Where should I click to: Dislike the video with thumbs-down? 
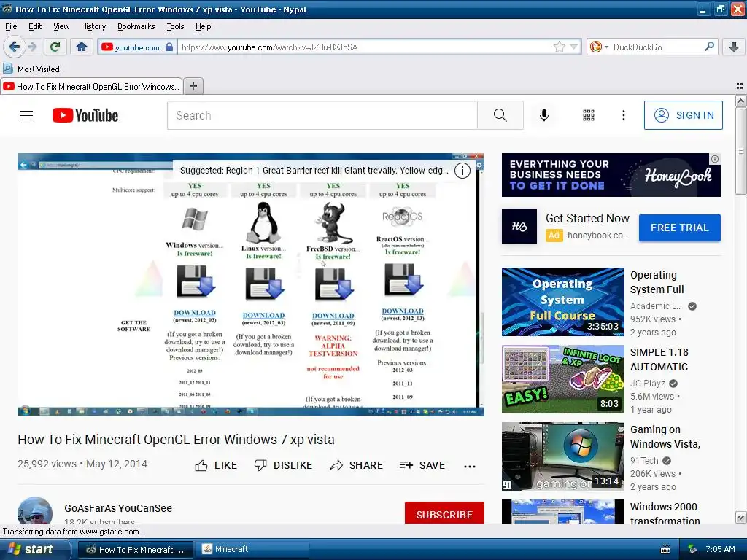coord(283,465)
